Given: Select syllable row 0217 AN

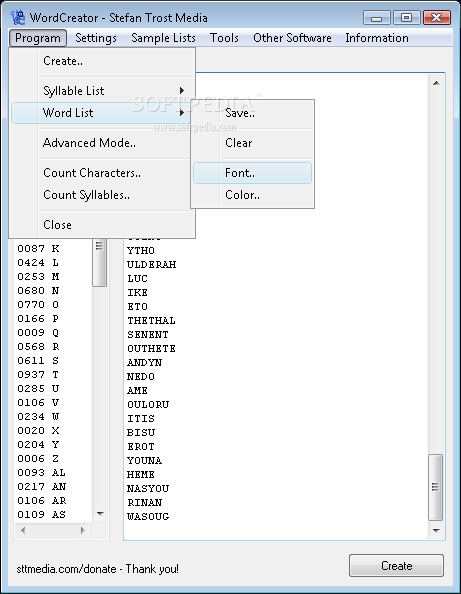Looking at the screenshot, I should [x=41, y=487].
